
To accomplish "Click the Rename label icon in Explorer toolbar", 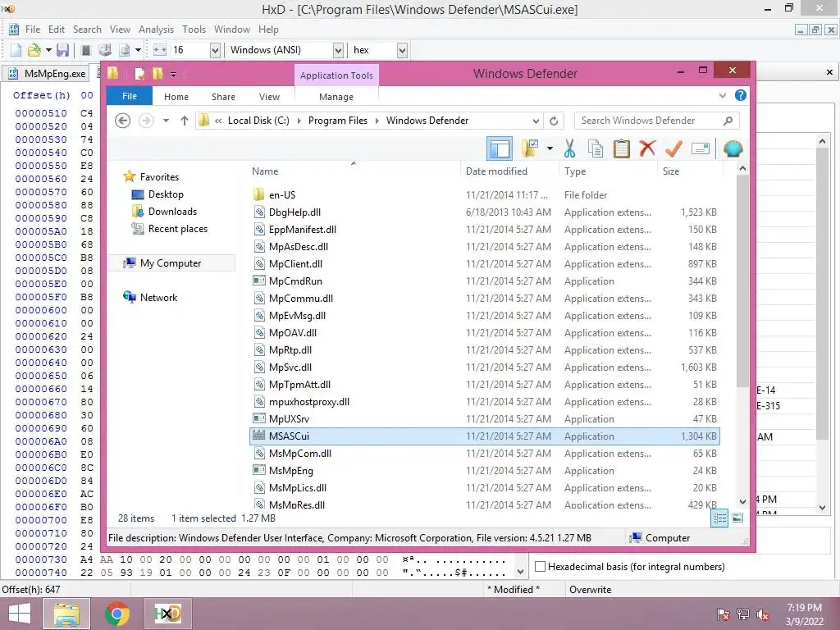I will tap(701, 148).
